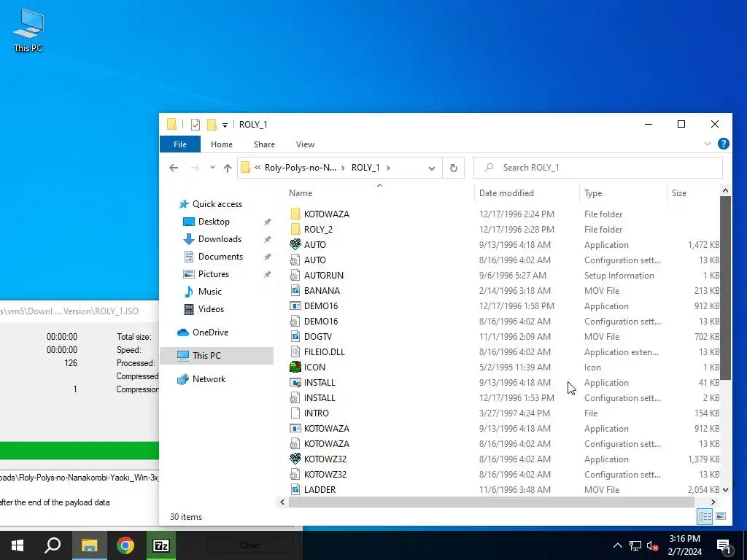Switch to the Share ribbon tab
The width and height of the screenshot is (747, 560).
click(264, 144)
